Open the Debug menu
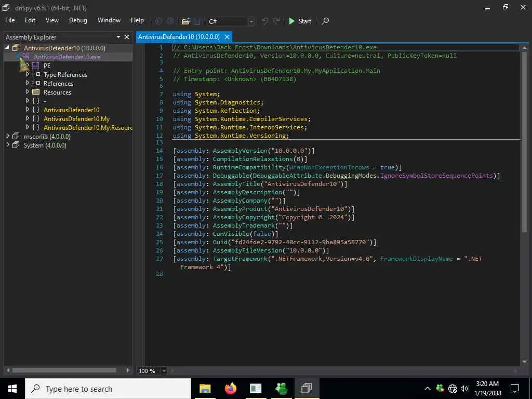Viewport: 532px width, 399px height. click(x=78, y=20)
